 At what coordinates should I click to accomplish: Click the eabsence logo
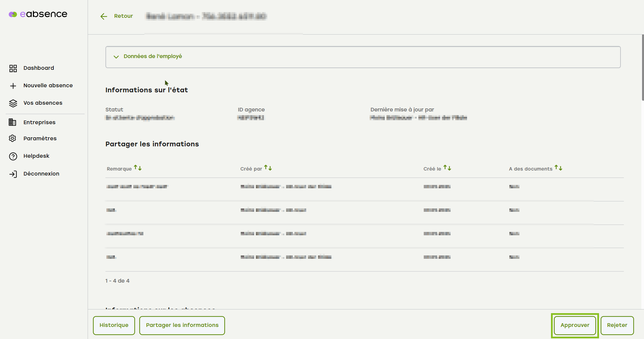(38, 14)
